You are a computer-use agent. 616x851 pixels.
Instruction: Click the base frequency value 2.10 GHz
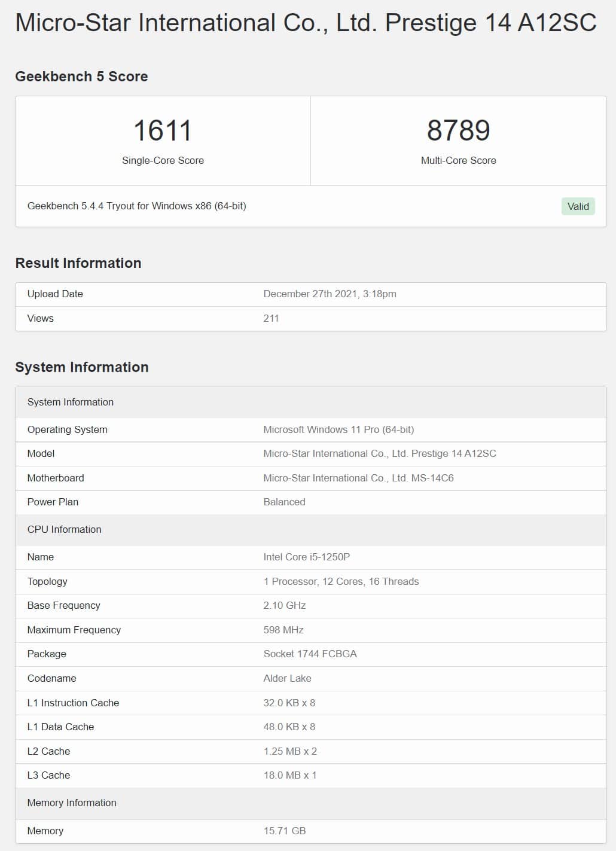[x=285, y=605]
